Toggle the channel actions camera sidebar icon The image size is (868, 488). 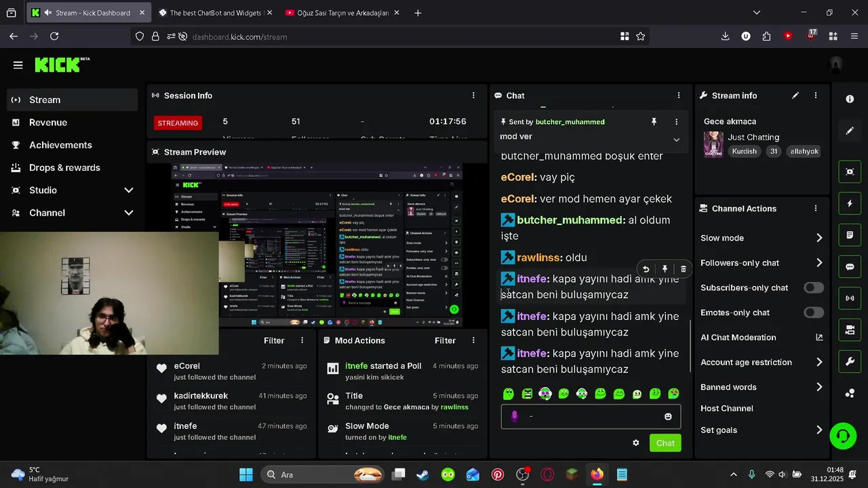click(x=850, y=330)
